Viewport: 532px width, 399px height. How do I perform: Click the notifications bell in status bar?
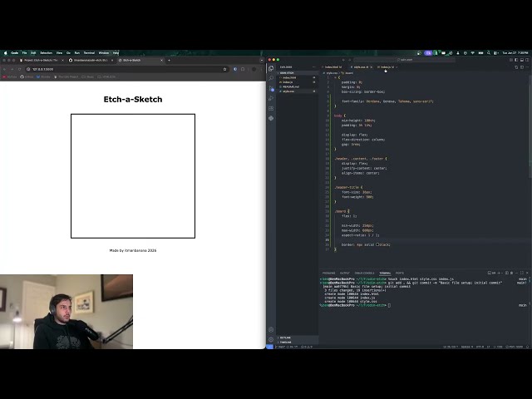tap(527, 347)
